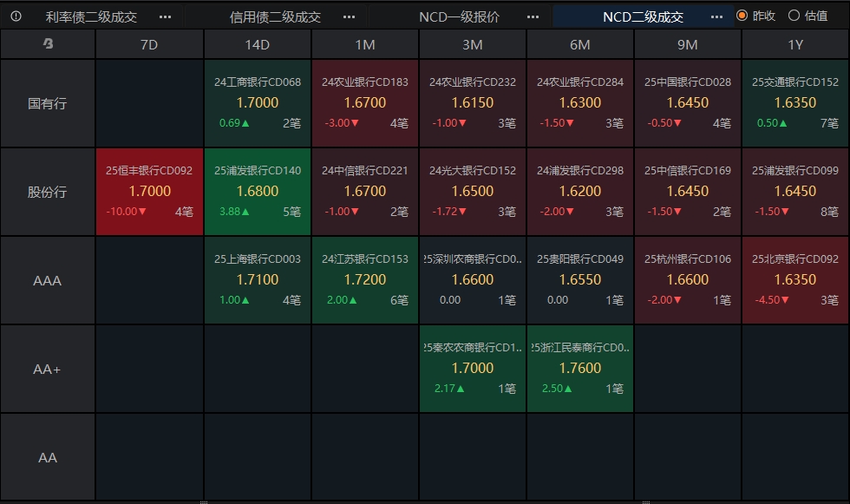Image resolution: width=850 pixels, height=504 pixels.
Task: Open the 25贵阳银行CD049 cell
Action: (x=580, y=280)
